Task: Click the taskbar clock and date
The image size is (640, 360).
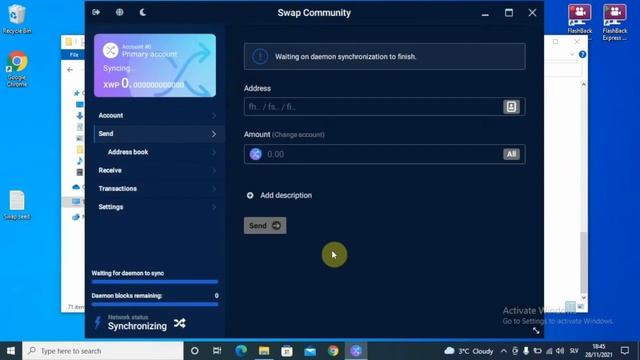Action: coord(598,351)
